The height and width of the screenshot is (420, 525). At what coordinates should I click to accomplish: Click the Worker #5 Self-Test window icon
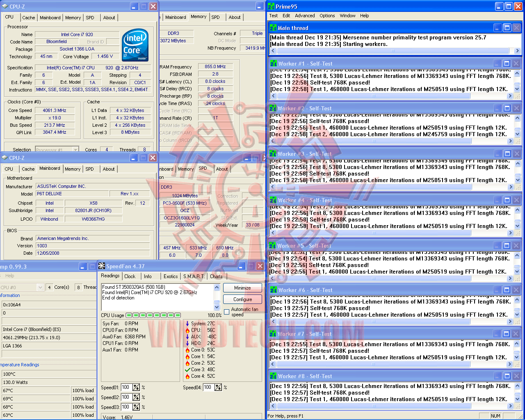272,246
